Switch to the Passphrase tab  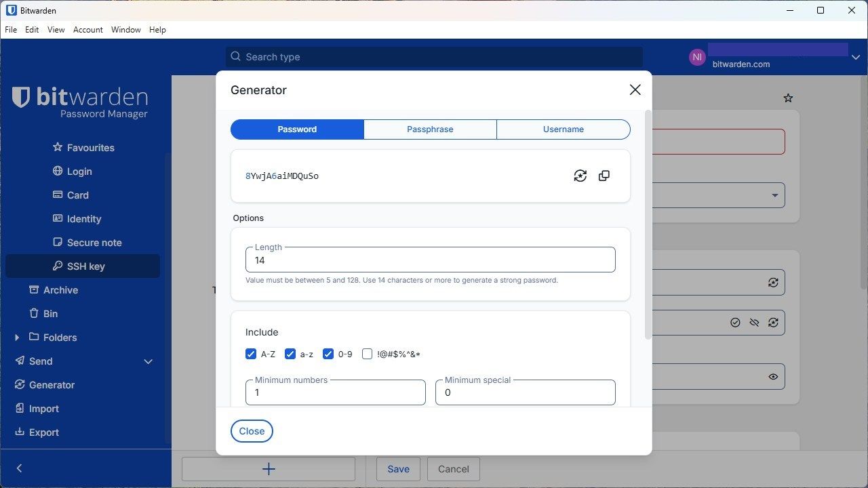click(430, 129)
